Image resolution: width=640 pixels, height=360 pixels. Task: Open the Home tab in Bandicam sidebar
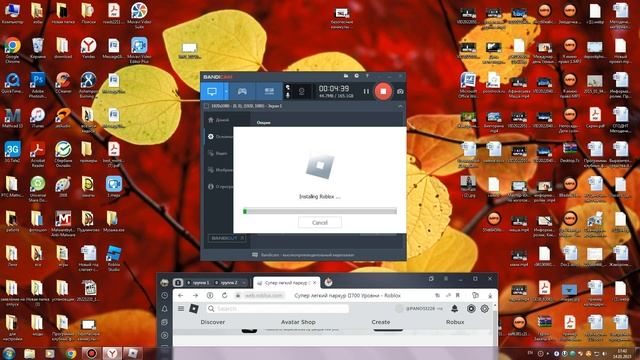tap(219, 120)
